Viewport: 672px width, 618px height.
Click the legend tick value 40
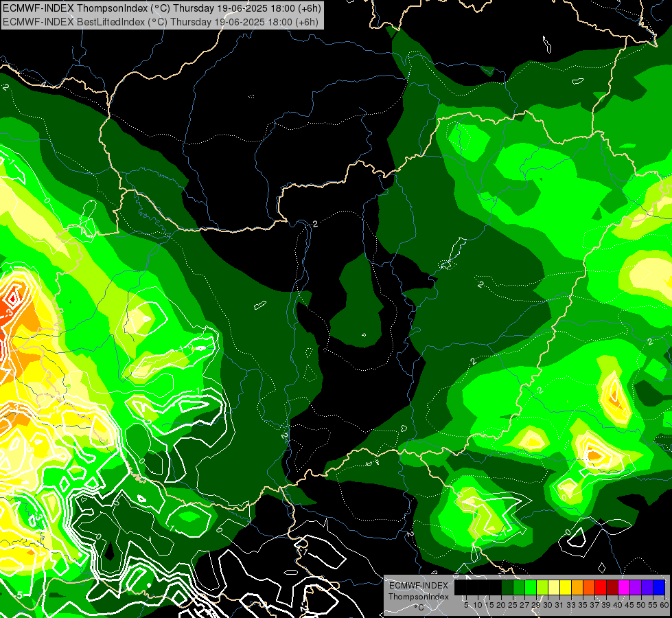tap(618, 605)
